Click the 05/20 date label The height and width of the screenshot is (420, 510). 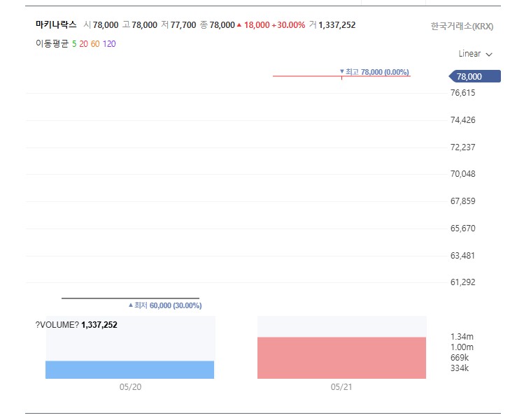pyautogui.click(x=130, y=387)
